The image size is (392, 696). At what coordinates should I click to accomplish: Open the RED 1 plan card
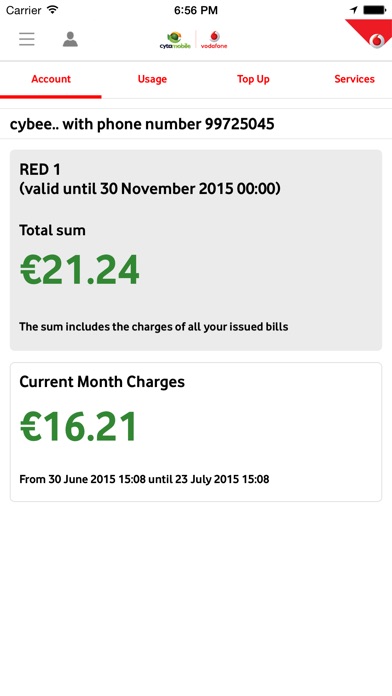click(x=196, y=250)
